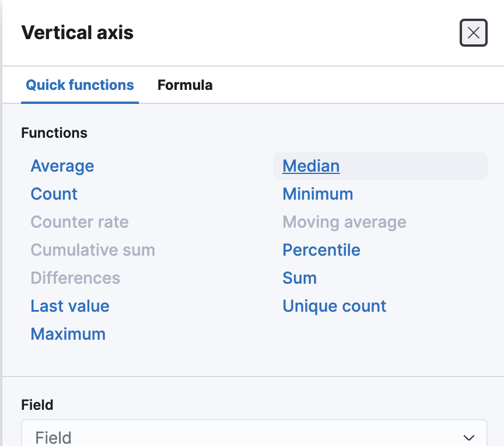Choose the Differences function
504x446 pixels.
[75, 278]
